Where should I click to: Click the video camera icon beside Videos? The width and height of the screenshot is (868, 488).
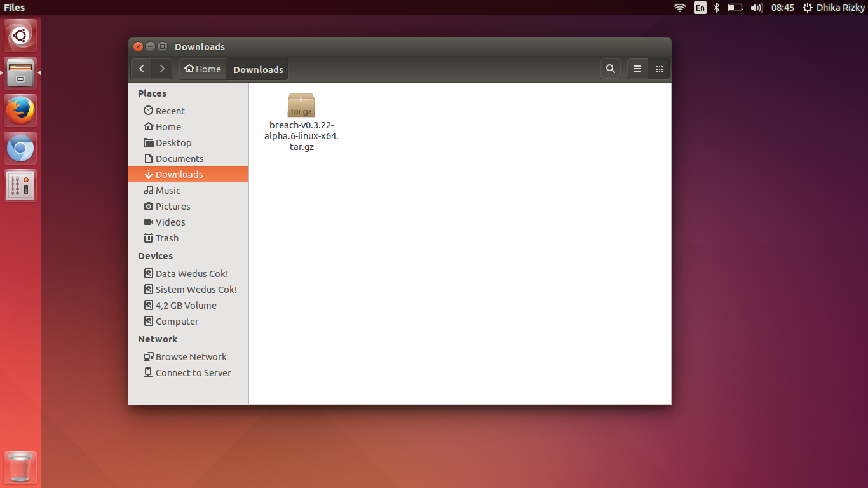149,222
